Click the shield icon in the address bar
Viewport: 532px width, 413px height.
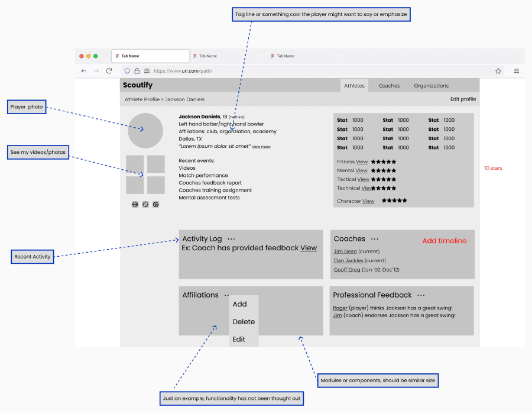127,71
